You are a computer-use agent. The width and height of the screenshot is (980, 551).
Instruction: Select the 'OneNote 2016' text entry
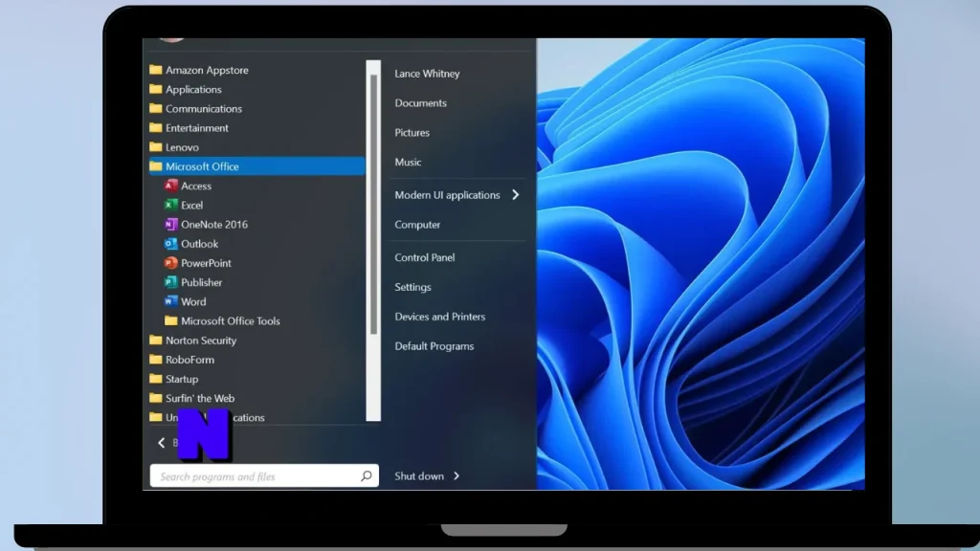pyautogui.click(x=214, y=224)
